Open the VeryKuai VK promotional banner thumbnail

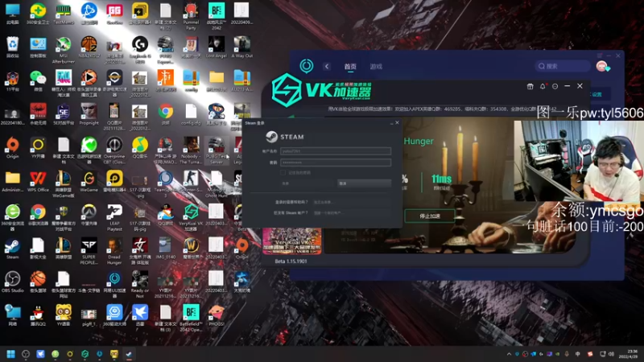click(x=292, y=241)
